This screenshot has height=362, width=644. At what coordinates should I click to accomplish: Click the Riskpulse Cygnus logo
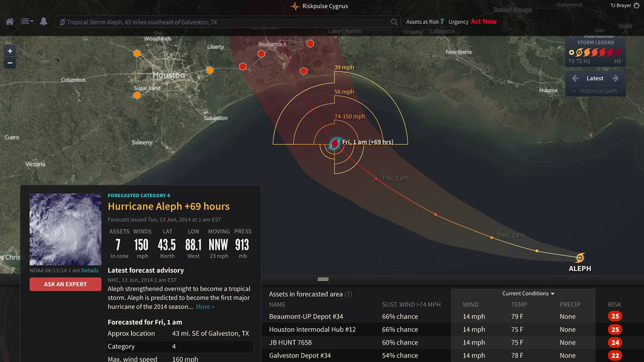tap(319, 6)
